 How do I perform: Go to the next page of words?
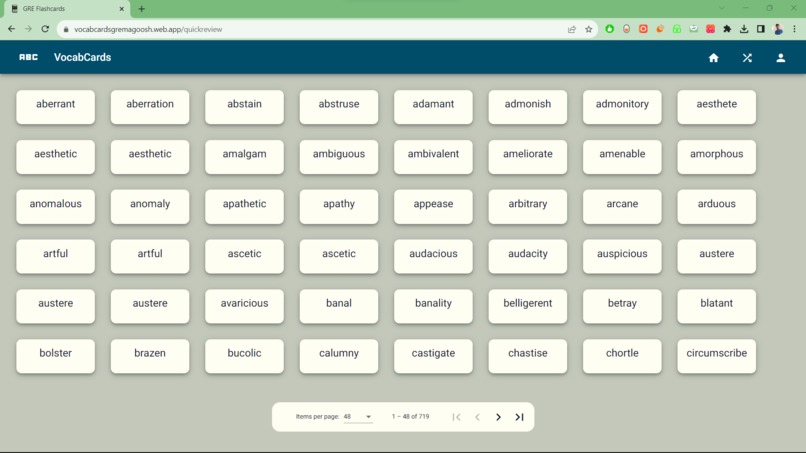coord(498,417)
